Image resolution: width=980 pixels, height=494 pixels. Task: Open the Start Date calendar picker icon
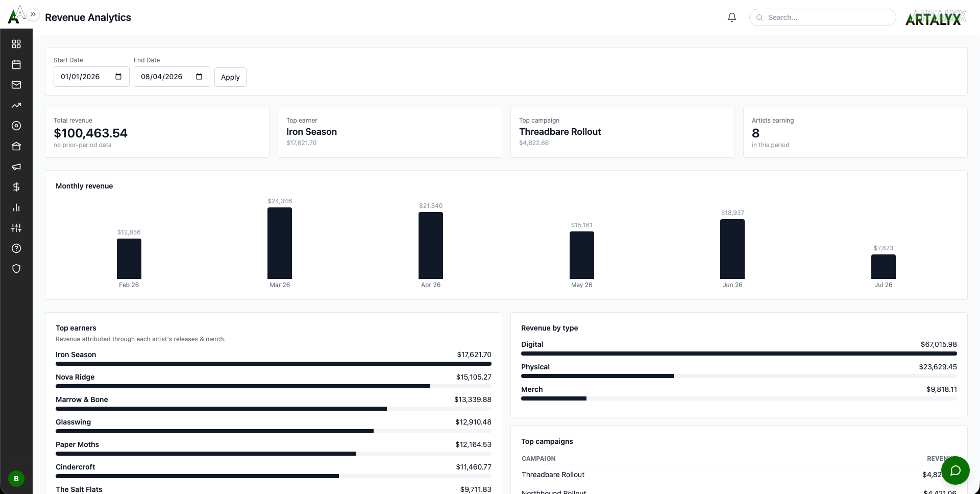pyautogui.click(x=118, y=77)
